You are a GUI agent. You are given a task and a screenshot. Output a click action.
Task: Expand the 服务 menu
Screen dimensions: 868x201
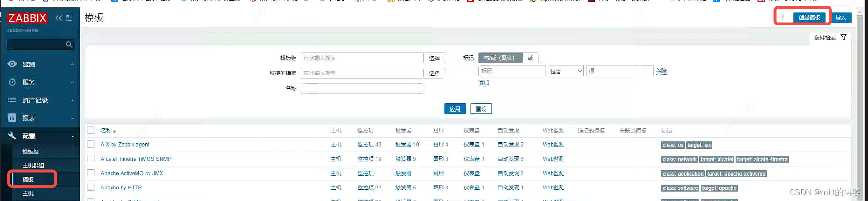pos(72,82)
